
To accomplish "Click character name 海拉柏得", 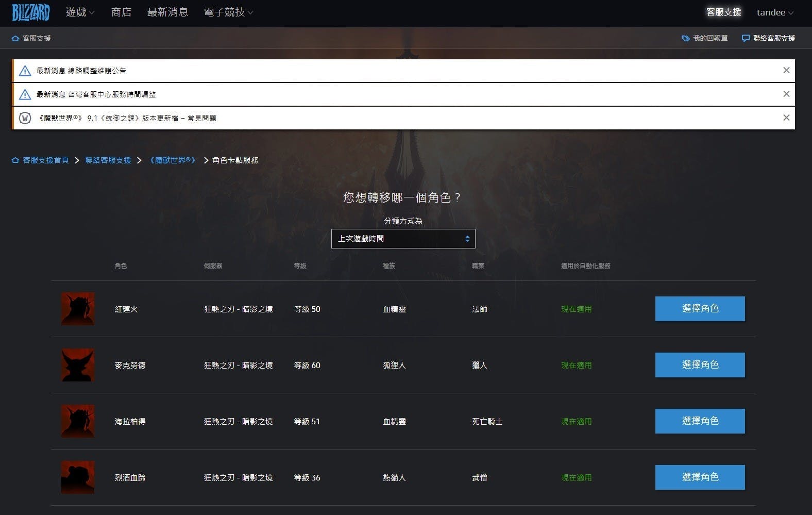I will click(x=130, y=422).
